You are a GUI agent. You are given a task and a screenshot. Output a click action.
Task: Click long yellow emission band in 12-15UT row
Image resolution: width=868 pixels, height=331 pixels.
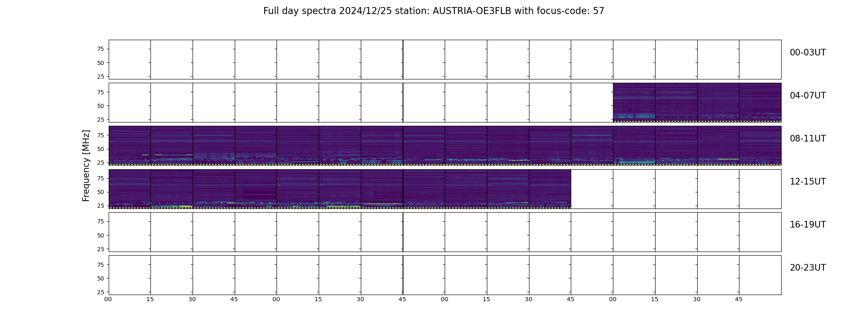pyautogui.click(x=384, y=204)
